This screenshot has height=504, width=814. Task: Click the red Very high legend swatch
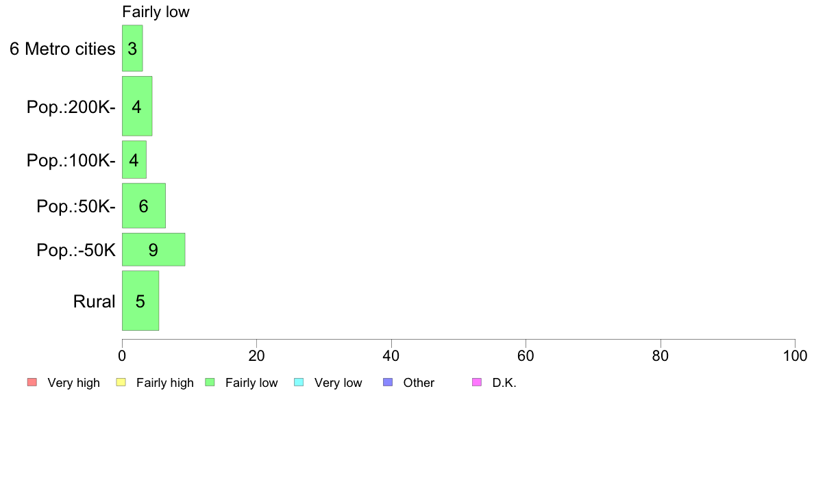(32, 382)
